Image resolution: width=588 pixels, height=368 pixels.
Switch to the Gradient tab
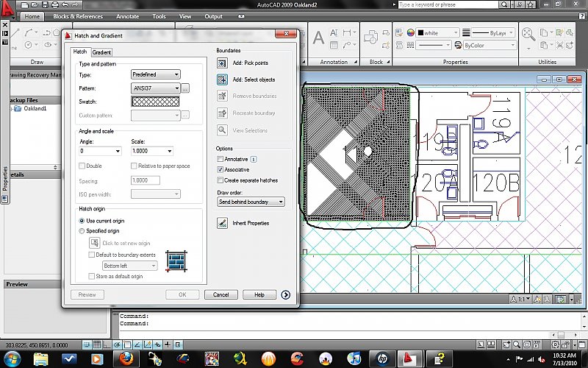click(101, 52)
